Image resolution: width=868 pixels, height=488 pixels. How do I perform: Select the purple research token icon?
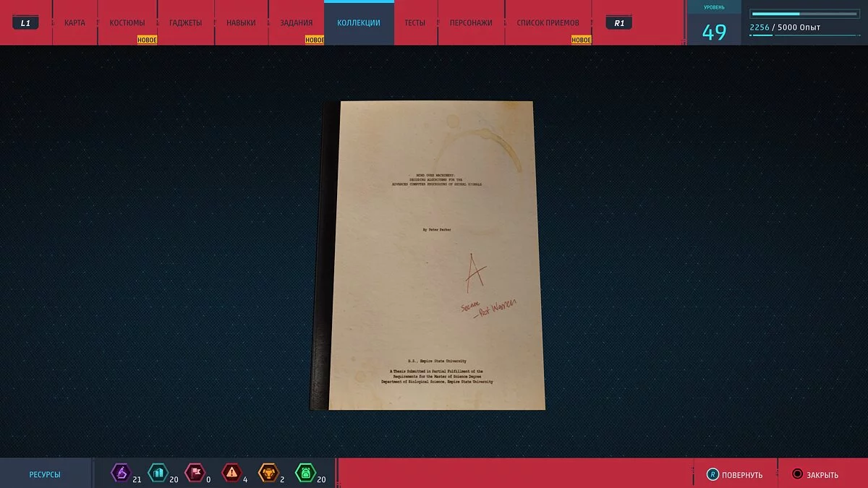pyautogui.click(x=121, y=474)
